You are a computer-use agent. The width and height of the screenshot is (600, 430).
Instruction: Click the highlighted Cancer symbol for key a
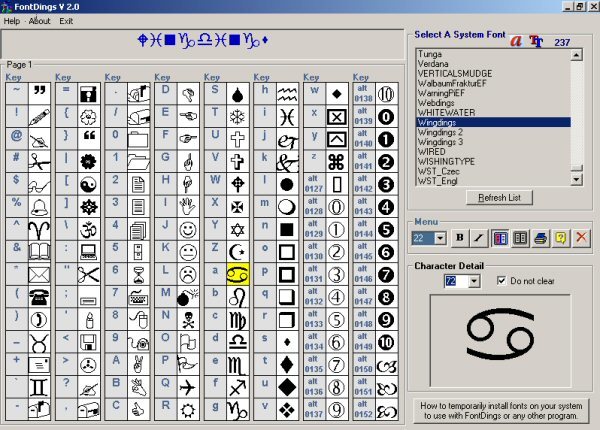pyautogui.click(x=238, y=274)
